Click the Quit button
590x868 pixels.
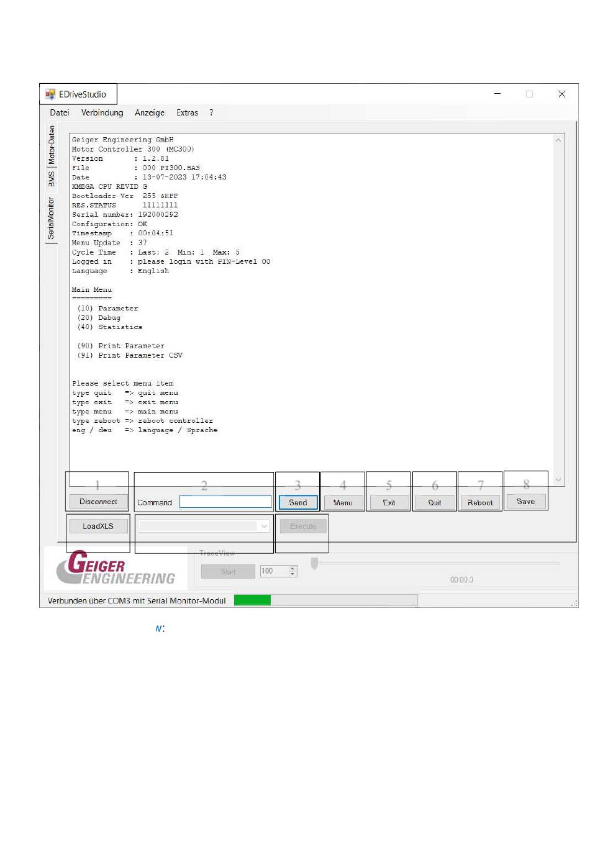click(435, 502)
